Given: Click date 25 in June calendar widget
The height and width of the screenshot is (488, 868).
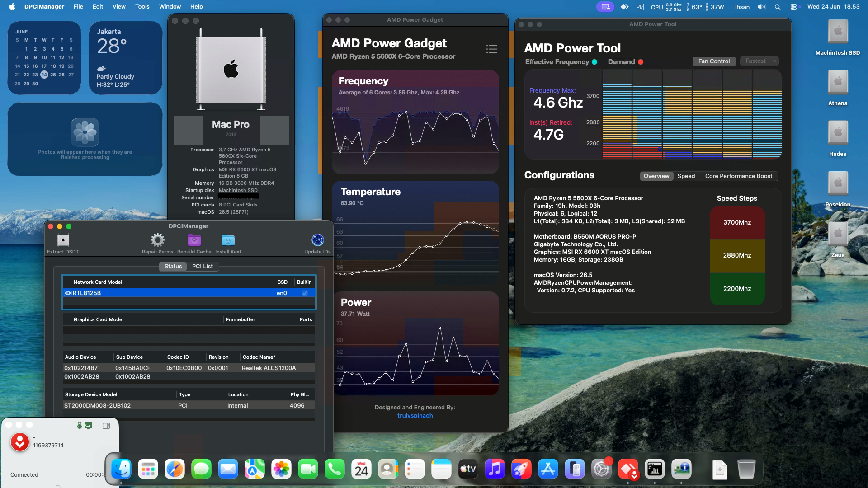Looking at the screenshot, I should tap(53, 75).
